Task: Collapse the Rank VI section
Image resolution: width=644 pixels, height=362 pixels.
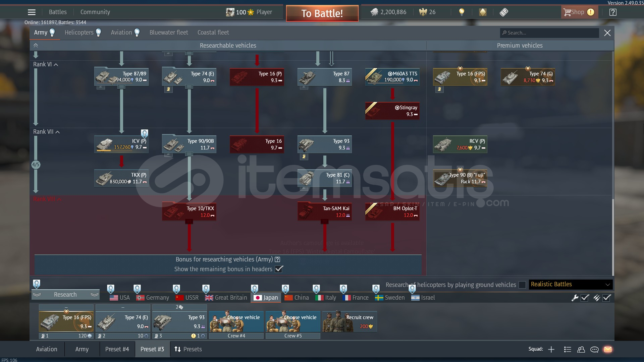Action: [x=56, y=65]
